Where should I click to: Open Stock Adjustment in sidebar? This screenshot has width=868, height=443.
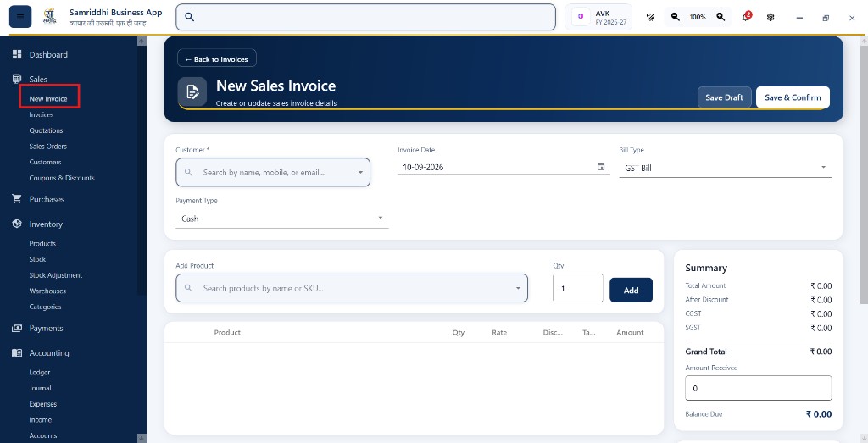(x=56, y=275)
